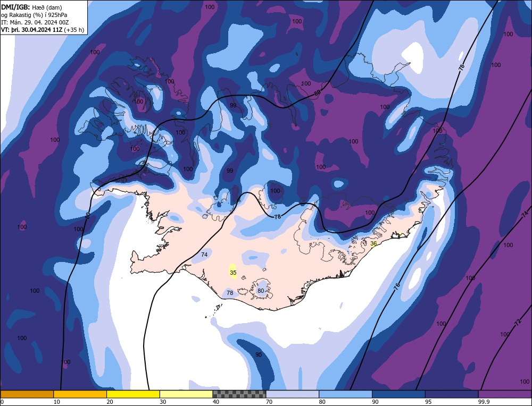This screenshot has height=406, width=532.
Task: Click the bright yellow 20–30 legend swatch
Action: pyautogui.click(x=134, y=394)
